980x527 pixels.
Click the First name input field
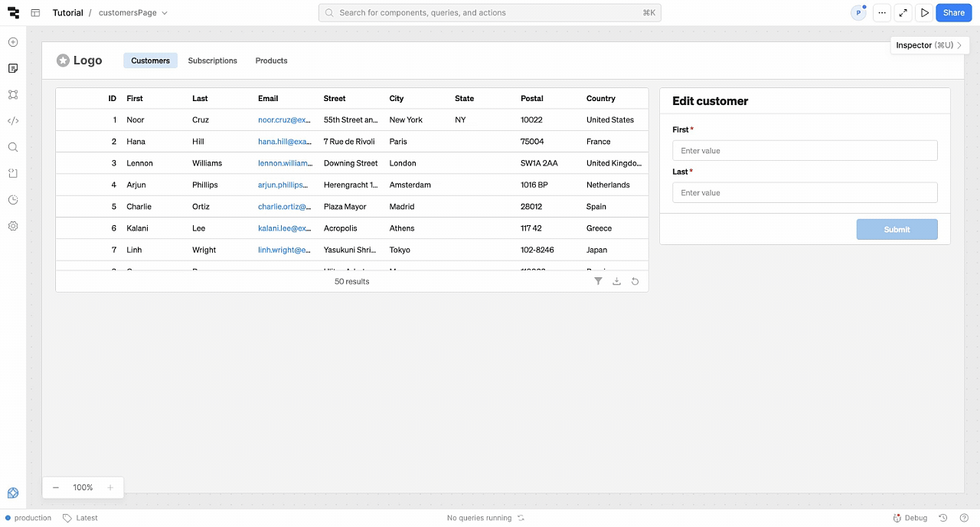tap(804, 151)
